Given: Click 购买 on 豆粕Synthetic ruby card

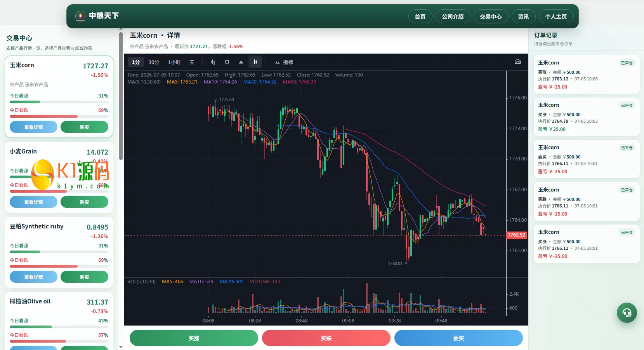Looking at the screenshot, I should [x=84, y=277].
